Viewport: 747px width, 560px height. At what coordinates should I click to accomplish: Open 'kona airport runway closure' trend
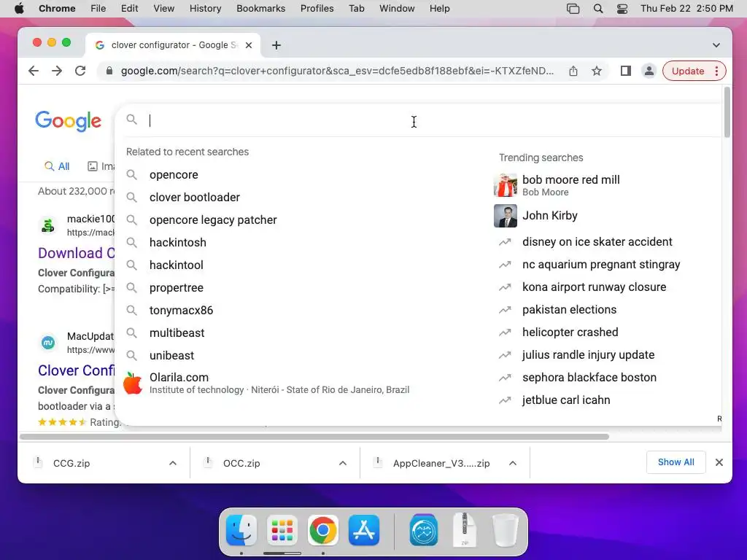point(594,287)
